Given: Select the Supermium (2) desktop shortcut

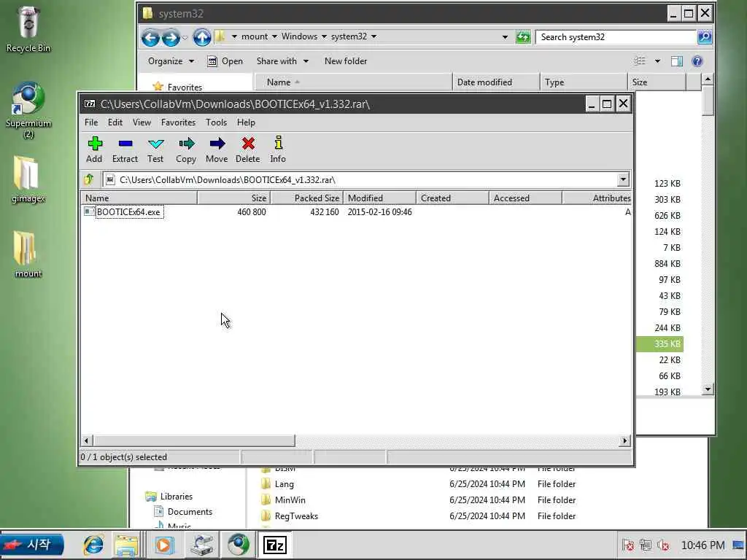Looking at the screenshot, I should 28,111.
